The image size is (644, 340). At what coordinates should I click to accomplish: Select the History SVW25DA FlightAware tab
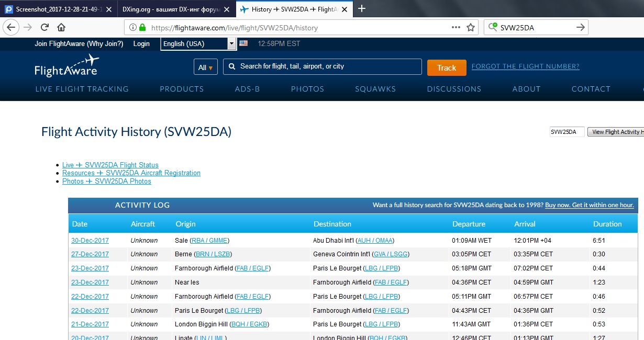pos(294,9)
